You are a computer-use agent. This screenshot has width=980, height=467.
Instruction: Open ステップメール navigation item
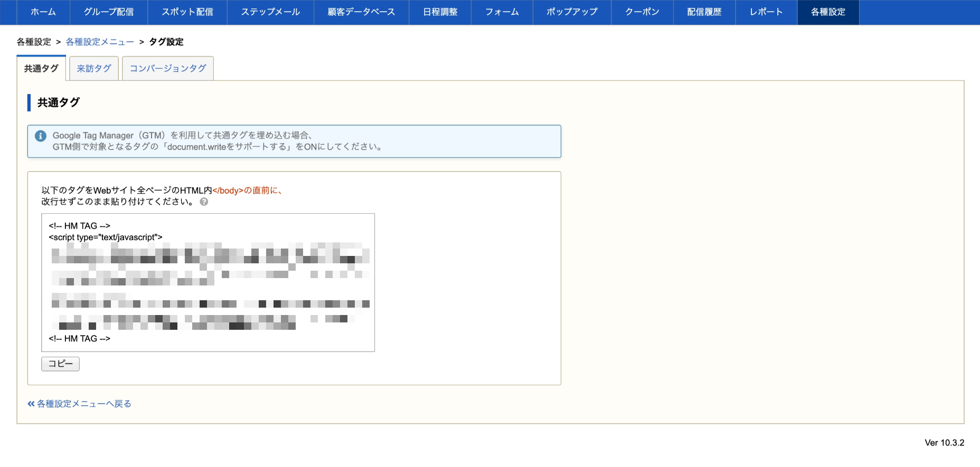pos(270,12)
